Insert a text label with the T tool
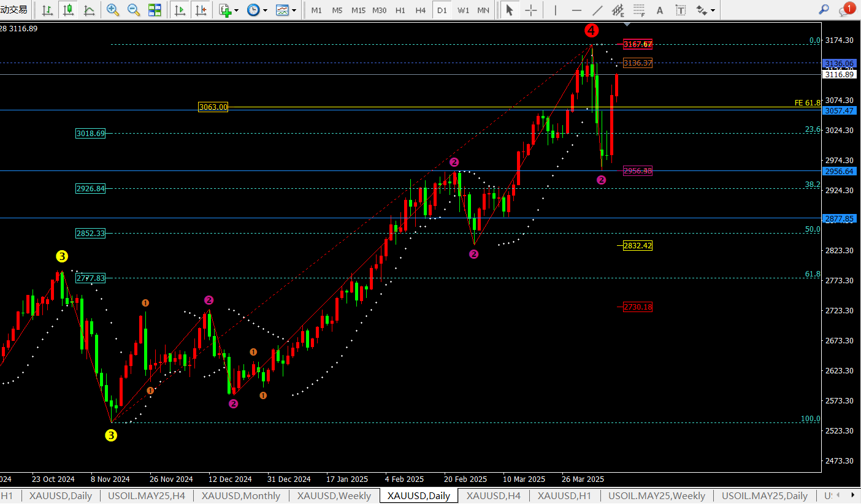Viewport: 861px width, 504px height. 680,10
